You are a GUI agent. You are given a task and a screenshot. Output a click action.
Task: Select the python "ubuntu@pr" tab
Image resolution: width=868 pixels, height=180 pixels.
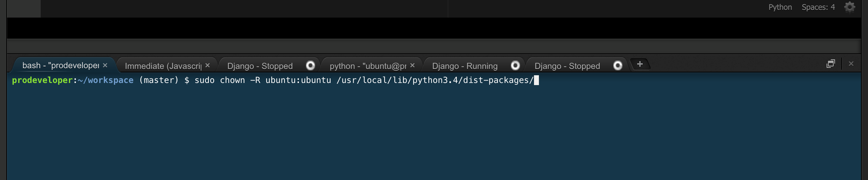(368, 66)
